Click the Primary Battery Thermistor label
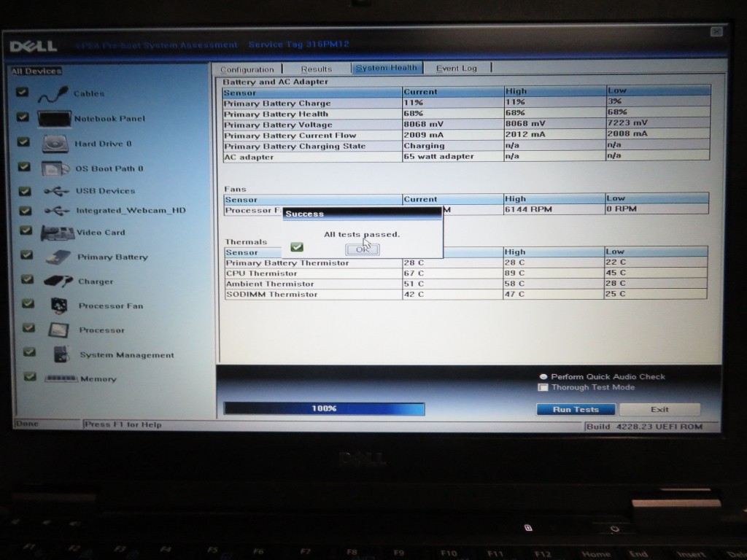Viewport: 747px width, 560px height. (287, 262)
